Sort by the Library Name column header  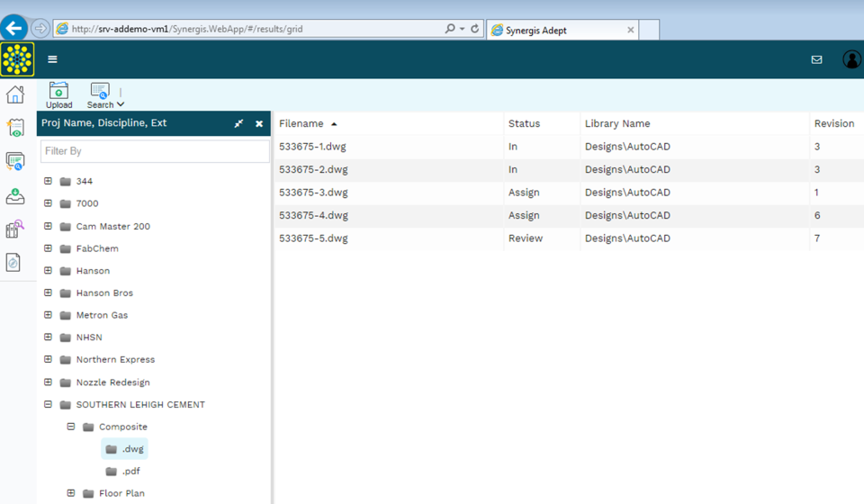tap(617, 123)
